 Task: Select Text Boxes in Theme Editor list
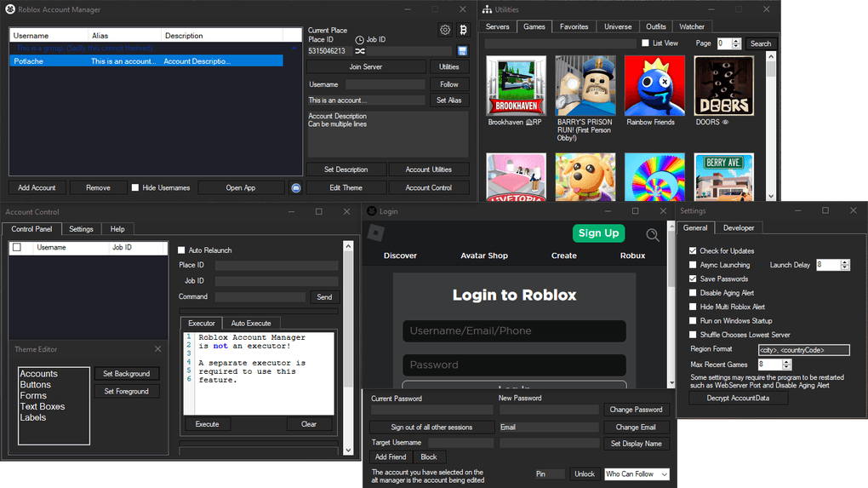(43, 406)
